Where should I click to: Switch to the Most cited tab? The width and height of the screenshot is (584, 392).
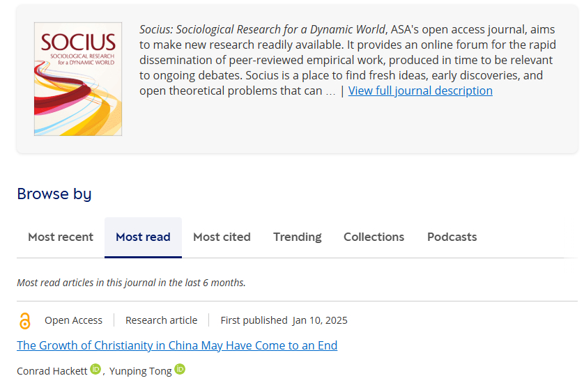(222, 237)
